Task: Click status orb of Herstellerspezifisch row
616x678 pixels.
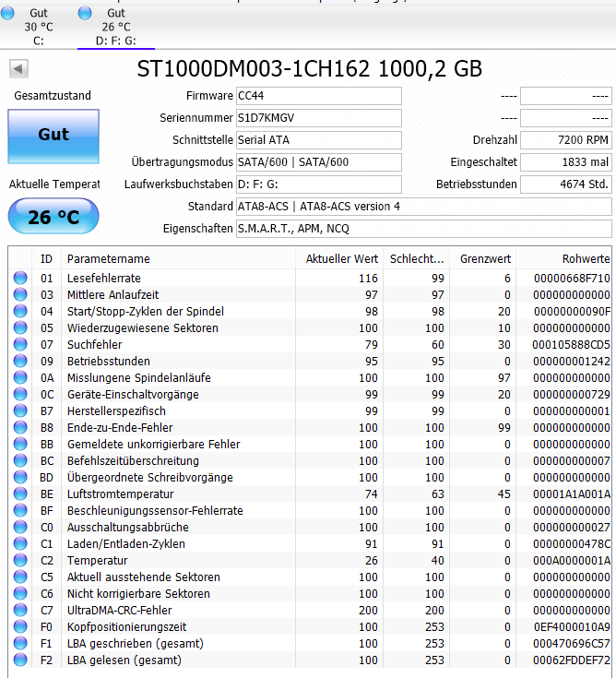Action: [x=20, y=410]
